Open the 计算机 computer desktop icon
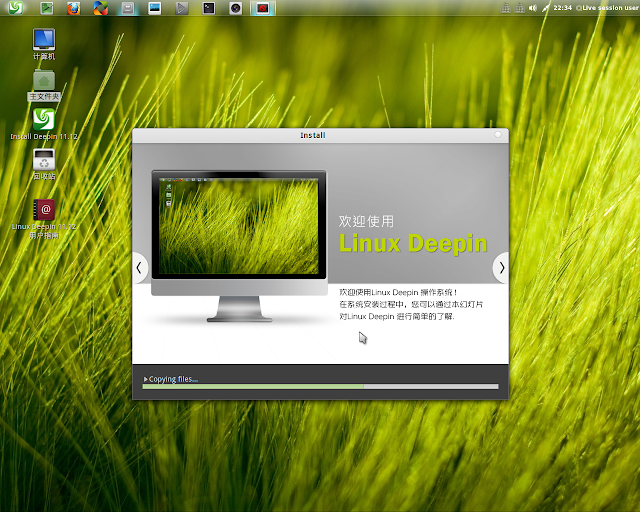640x512 pixels. pos(44,44)
